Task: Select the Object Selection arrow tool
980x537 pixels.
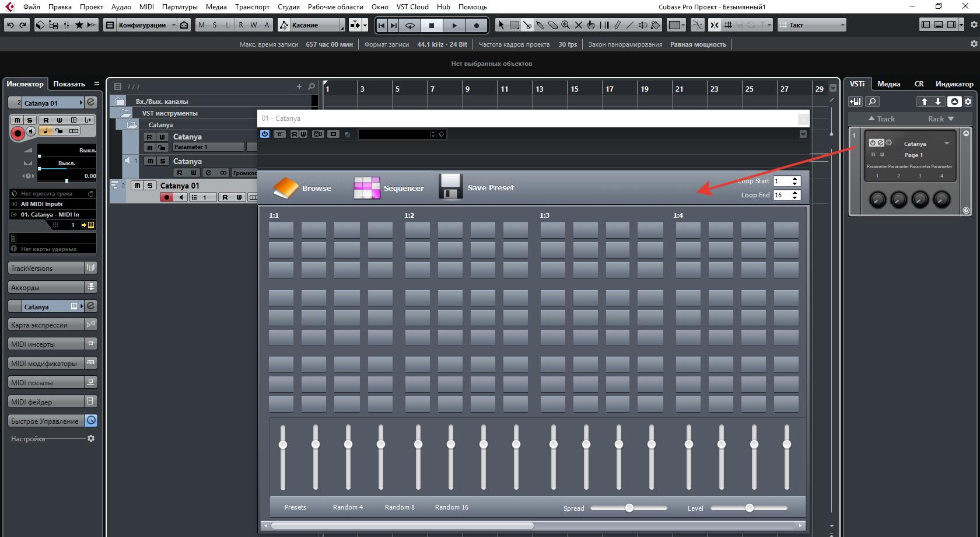Action: [x=501, y=25]
